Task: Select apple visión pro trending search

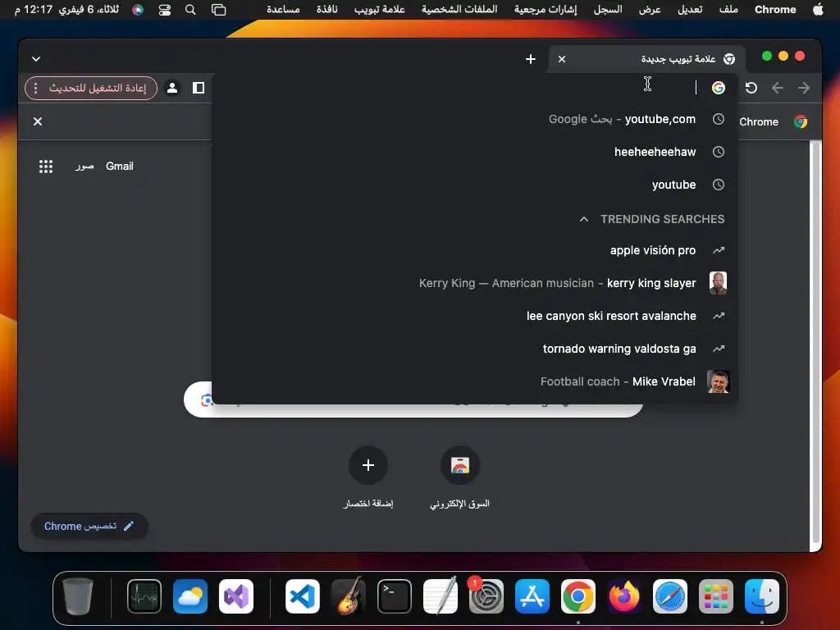Action: [x=475, y=250]
